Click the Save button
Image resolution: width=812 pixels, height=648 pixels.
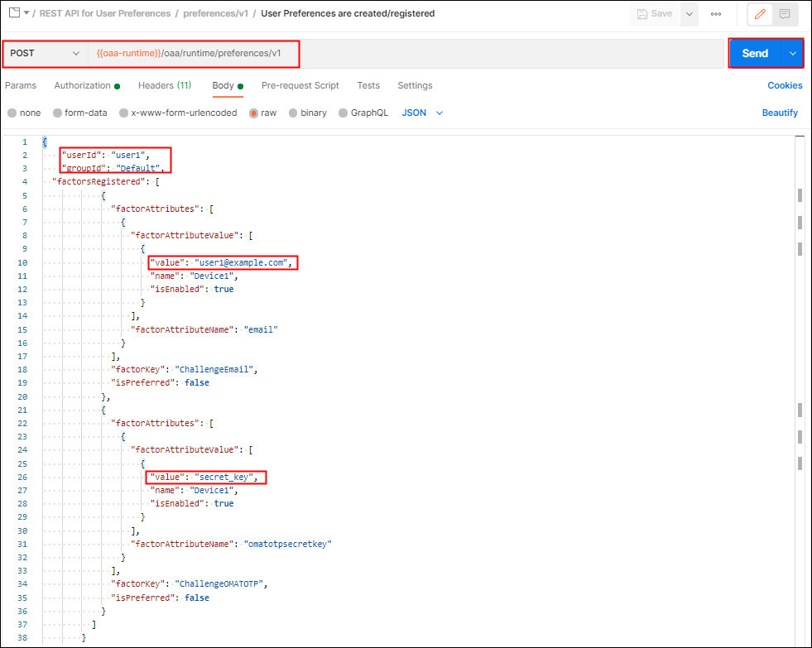click(x=655, y=14)
